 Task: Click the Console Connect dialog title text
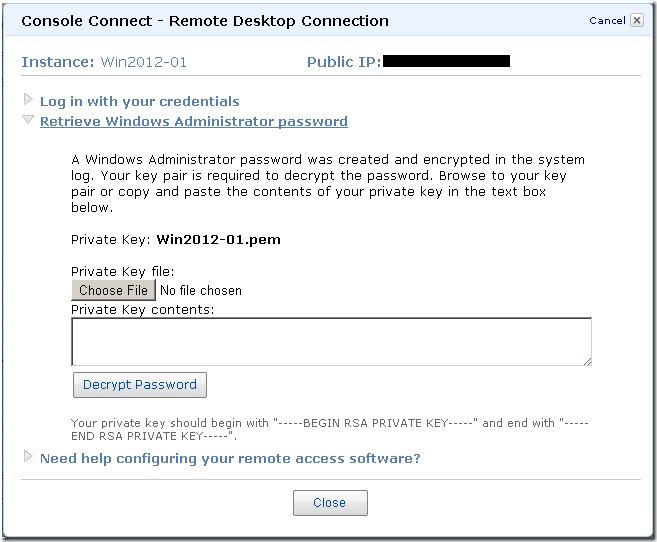click(x=205, y=20)
